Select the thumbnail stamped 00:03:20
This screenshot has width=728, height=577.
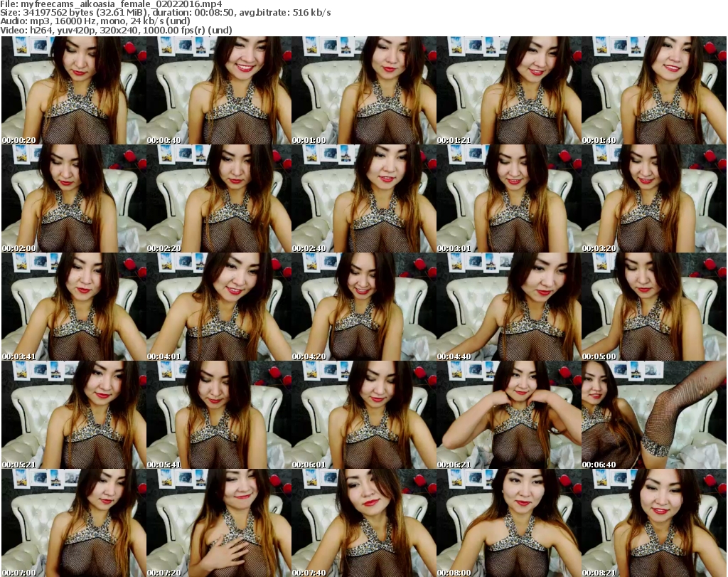[654, 198]
